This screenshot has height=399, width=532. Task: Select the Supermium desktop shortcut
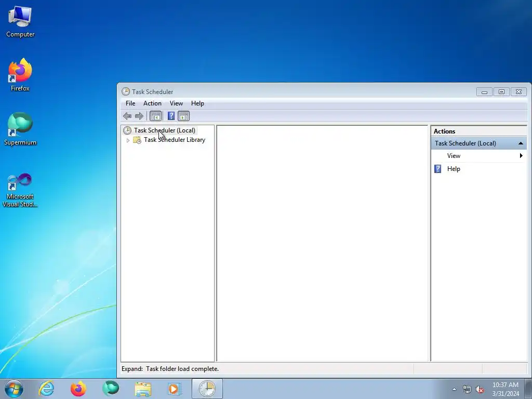point(20,129)
